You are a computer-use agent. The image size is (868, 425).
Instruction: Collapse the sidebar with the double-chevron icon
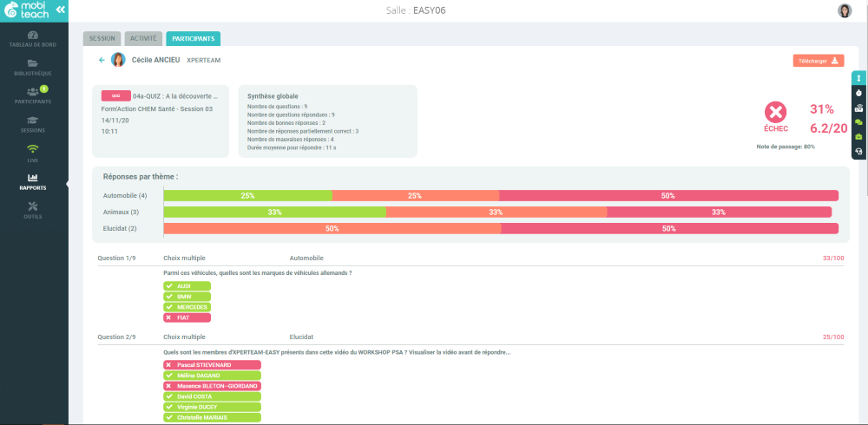click(x=61, y=10)
